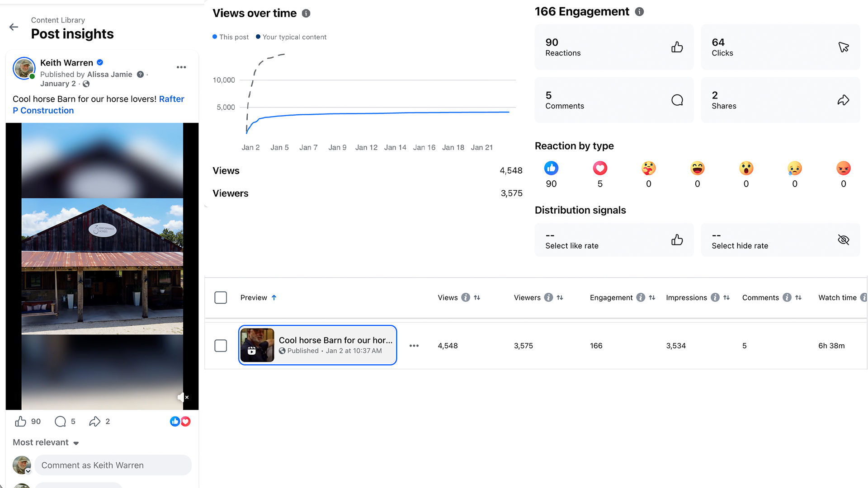Screen dimensions: 868x488
Task: Click the Wow reaction emoji
Action: coord(746,169)
